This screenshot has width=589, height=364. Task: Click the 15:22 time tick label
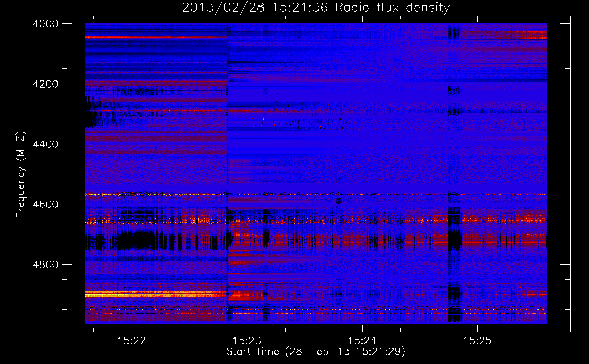click(x=131, y=341)
